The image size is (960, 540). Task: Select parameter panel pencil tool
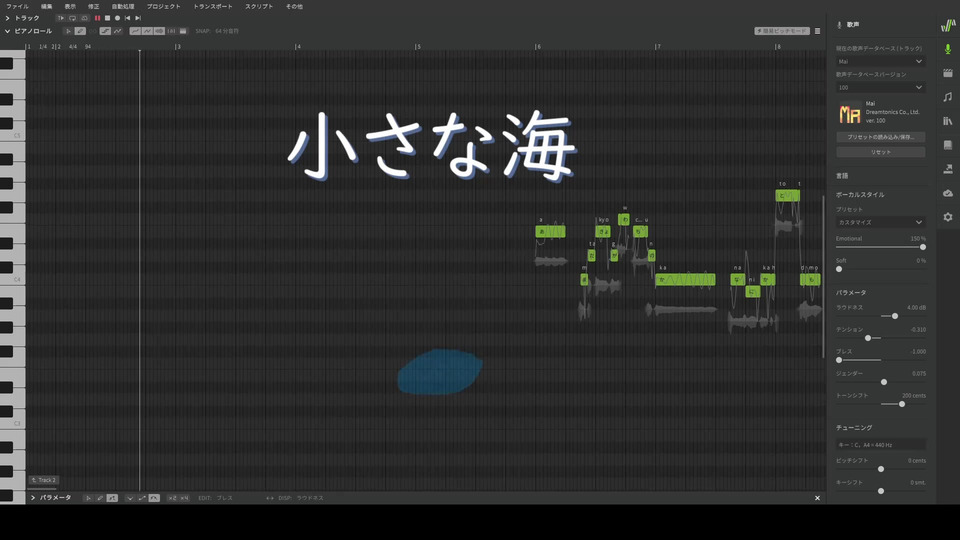(100, 498)
